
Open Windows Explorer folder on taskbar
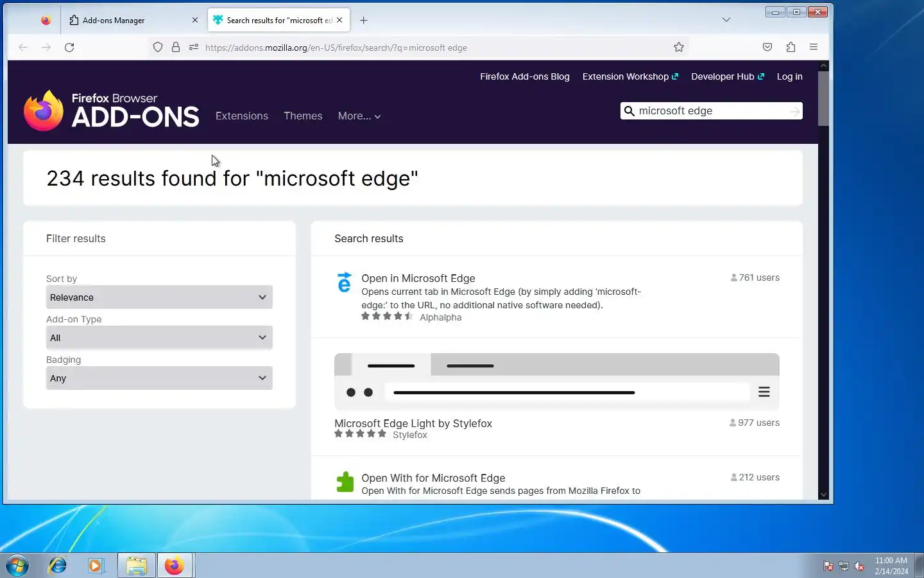(x=136, y=566)
